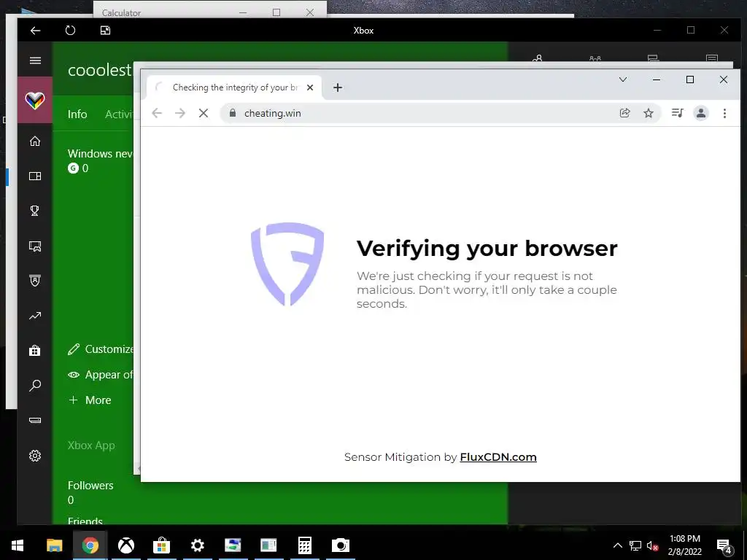
Task: Open Search magnifier in Xbox sidebar
Action: [35, 385]
